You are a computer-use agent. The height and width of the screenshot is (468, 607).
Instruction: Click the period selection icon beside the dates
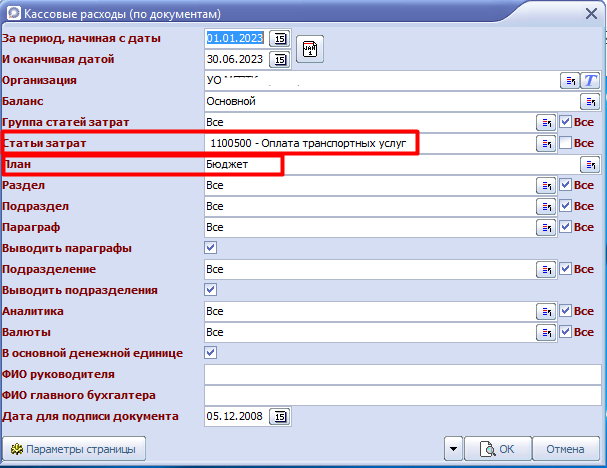[310, 49]
